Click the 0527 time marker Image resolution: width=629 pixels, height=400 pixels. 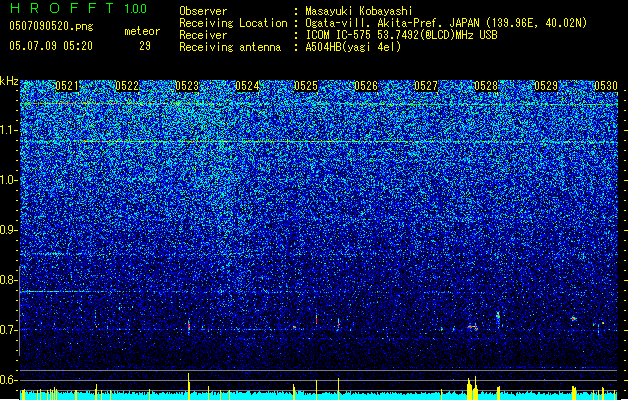pos(426,86)
